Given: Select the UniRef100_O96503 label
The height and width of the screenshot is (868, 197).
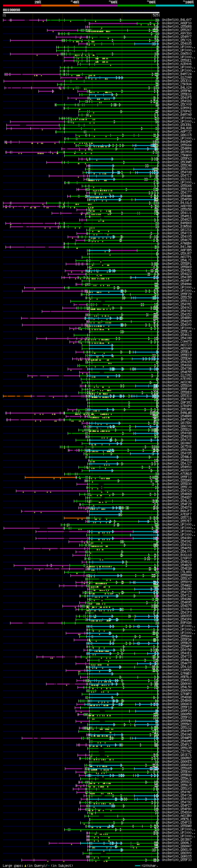Looking at the screenshot, I should [x=177, y=54].
